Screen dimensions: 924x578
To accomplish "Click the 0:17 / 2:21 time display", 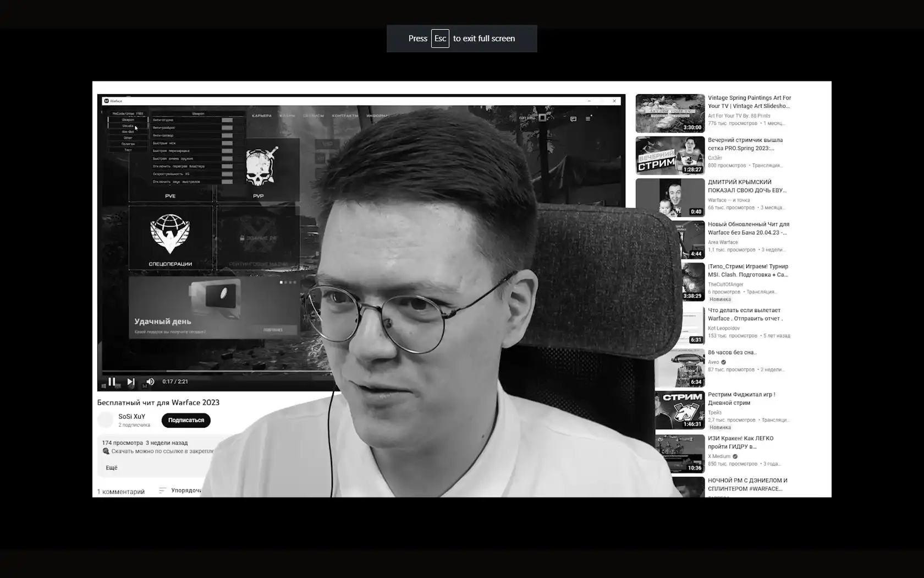I will point(175,381).
